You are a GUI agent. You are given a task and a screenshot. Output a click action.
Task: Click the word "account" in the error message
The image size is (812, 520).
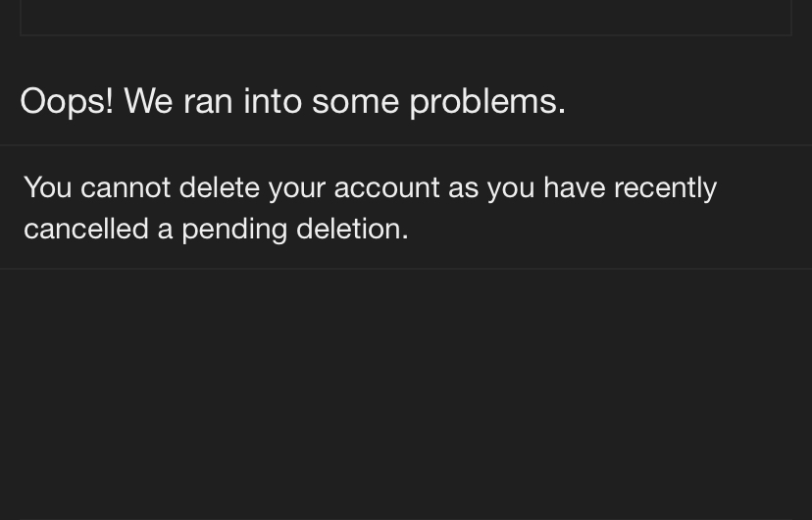coord(386,187)
